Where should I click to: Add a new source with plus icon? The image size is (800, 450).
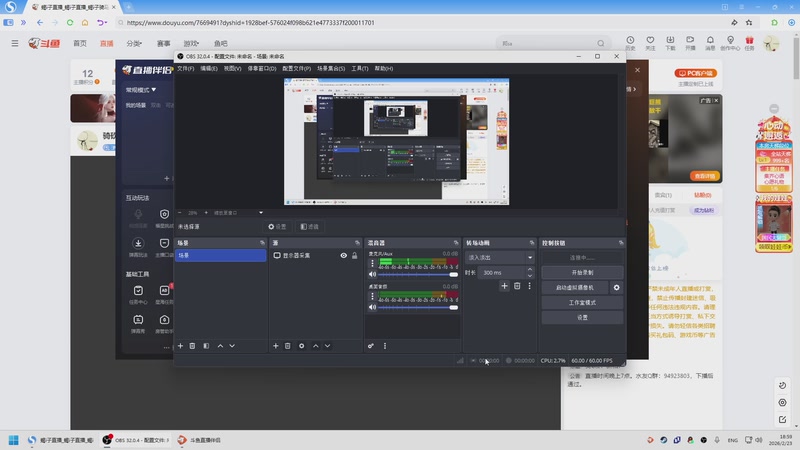click(x=276, y=346)
